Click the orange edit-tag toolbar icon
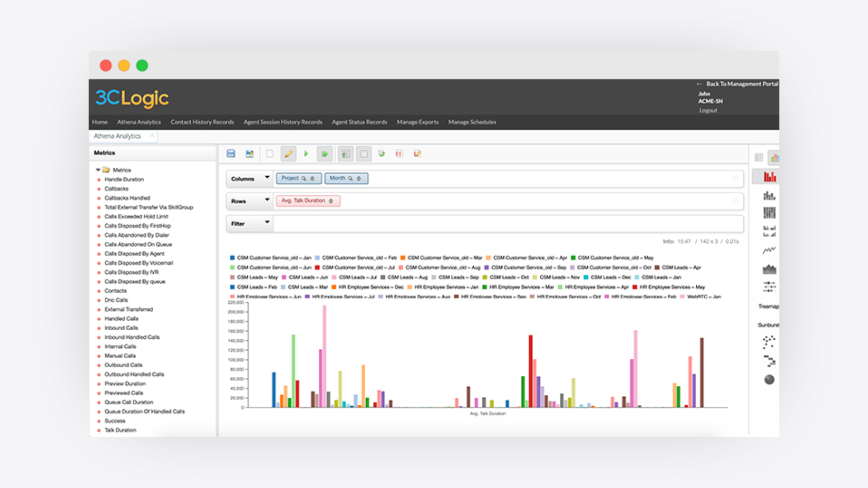The width and height of the screenshot is (868, 488). click(417, 154)
